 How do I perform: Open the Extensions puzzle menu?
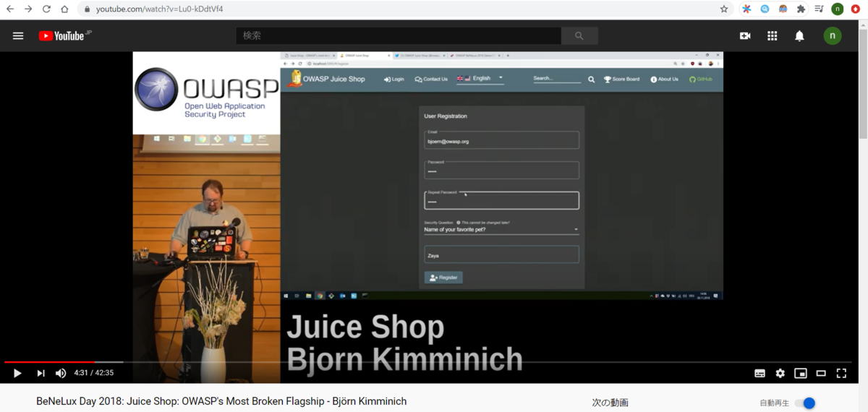801,9
